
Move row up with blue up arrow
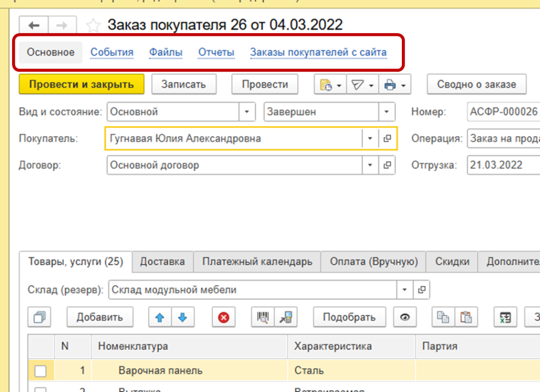160,317
